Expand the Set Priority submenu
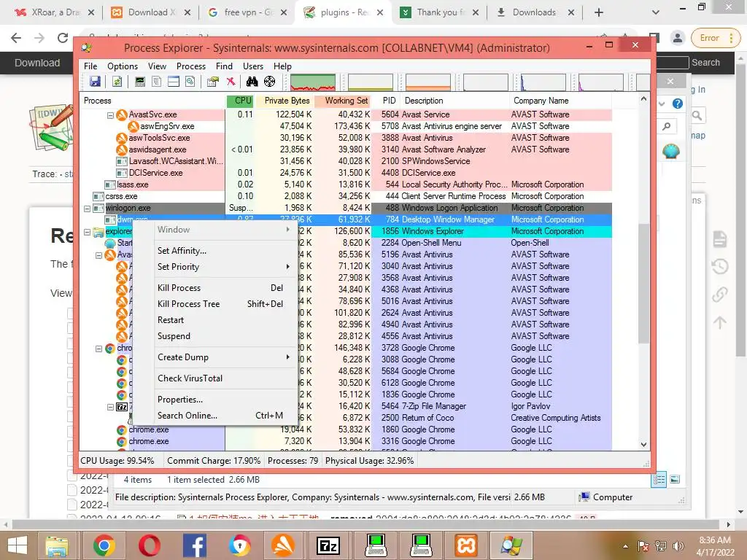 tap(223, 267)
